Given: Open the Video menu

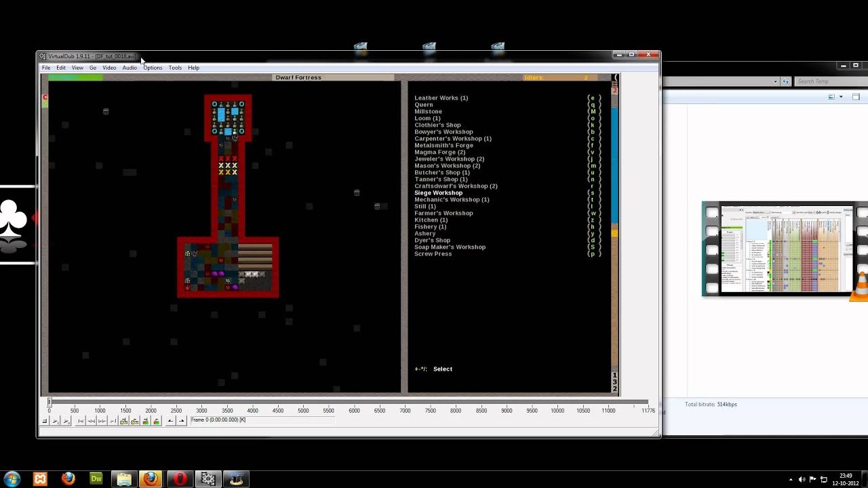Looking at the screenshot, I should tap(108, 68).
